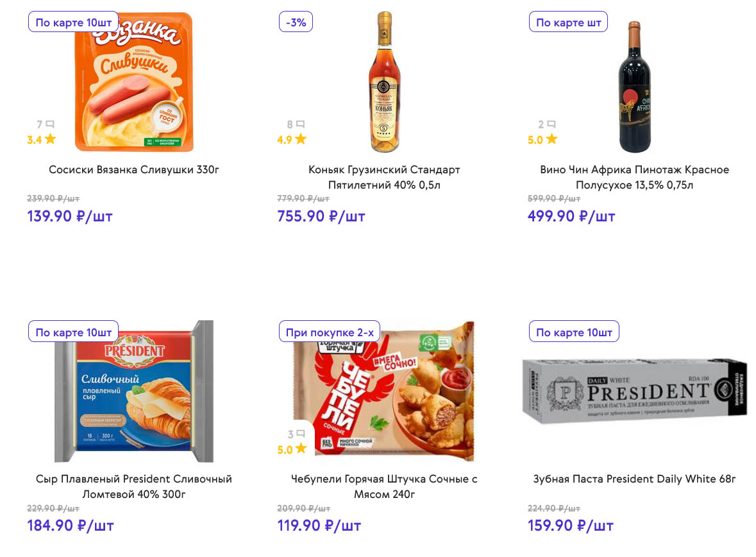Image resolution: width=756 pixels, height=557 pixels.
Task: Click the President Daily White toothpaste image
Action: [634, 392]
